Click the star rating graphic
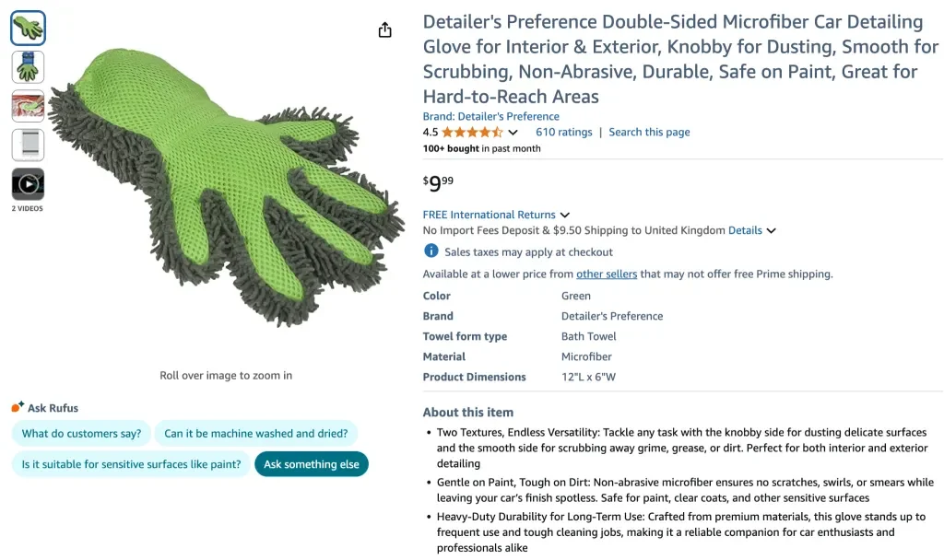944x560 pixels. click(472, 132)
